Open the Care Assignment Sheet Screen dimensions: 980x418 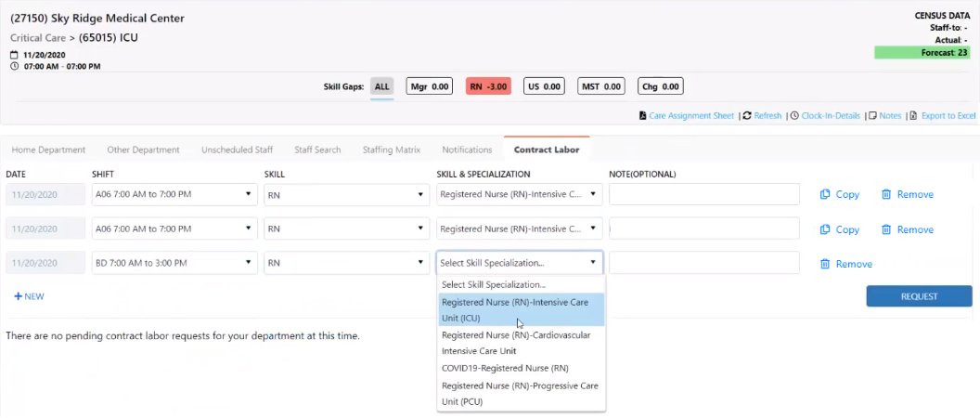coord(688,116)
